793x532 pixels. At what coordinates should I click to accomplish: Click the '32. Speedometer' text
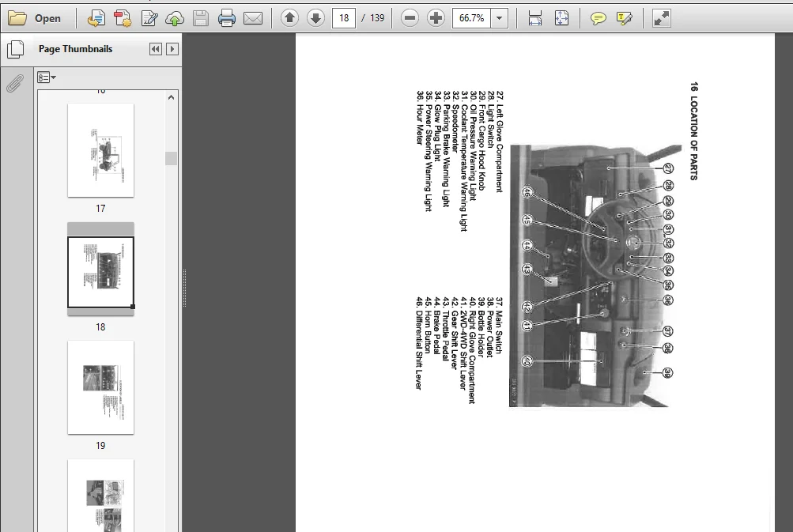coord(455,122)
